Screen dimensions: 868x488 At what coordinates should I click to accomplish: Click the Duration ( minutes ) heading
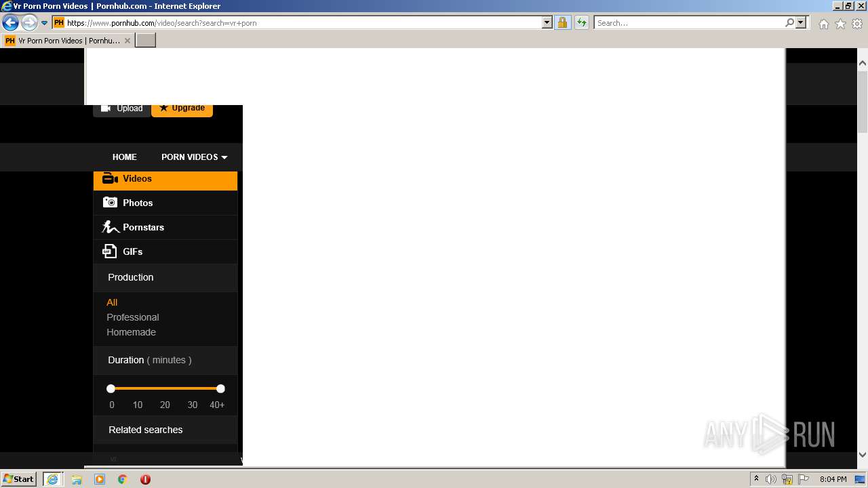[x=150, y=360]
